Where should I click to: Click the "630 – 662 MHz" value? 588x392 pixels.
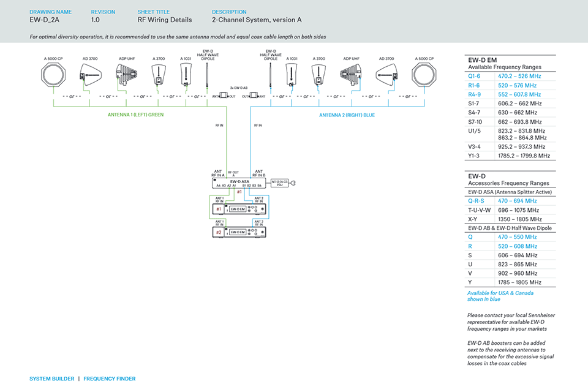tap(518, 113)
